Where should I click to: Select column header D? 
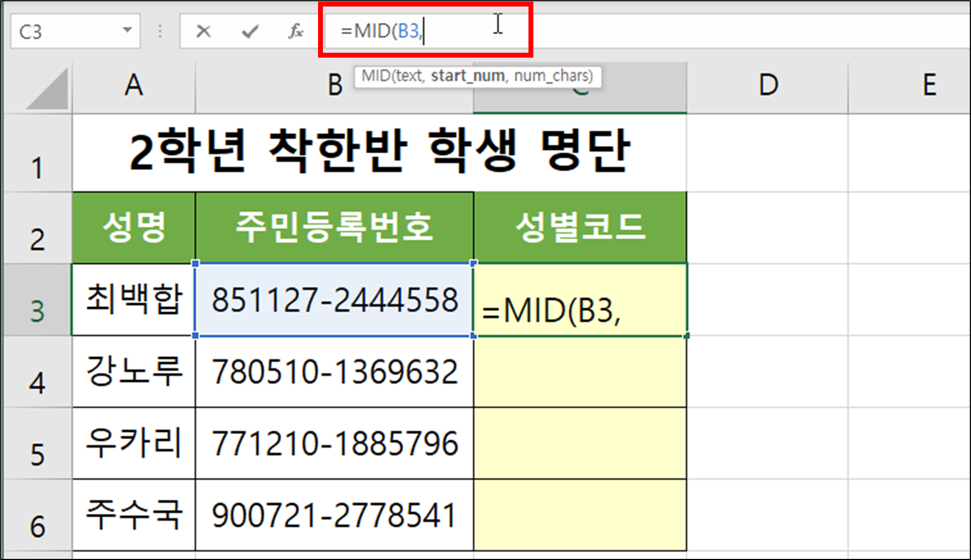[767, 86]
